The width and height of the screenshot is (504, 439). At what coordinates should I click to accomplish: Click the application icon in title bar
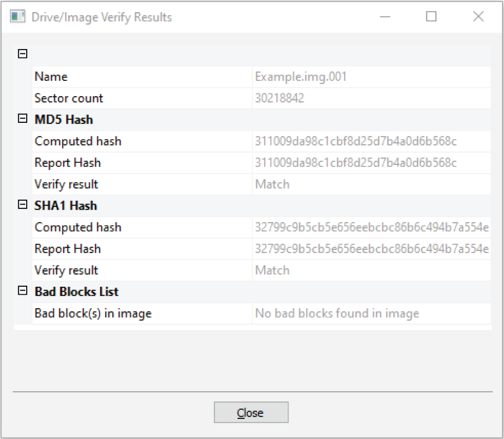(x=17, y=17)
